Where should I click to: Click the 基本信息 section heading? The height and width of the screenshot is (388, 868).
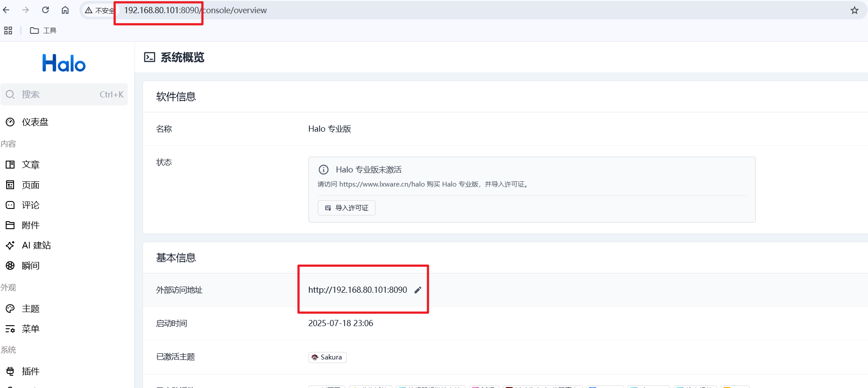point(176,258)
